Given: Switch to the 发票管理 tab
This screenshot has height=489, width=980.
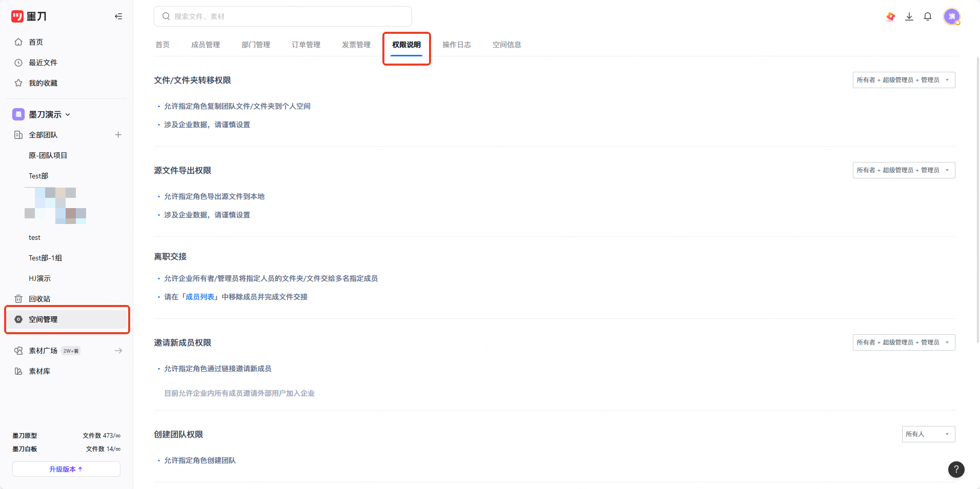Looking at the screenshot, I should 356,45.
